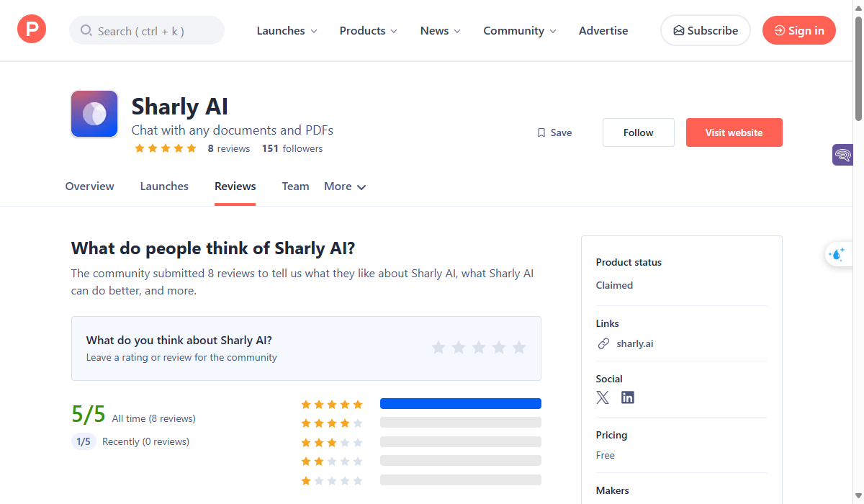This screenshot has height=504, width=864.
Task: Open the LinkedIn social icon
Action: tap(628, 397)
